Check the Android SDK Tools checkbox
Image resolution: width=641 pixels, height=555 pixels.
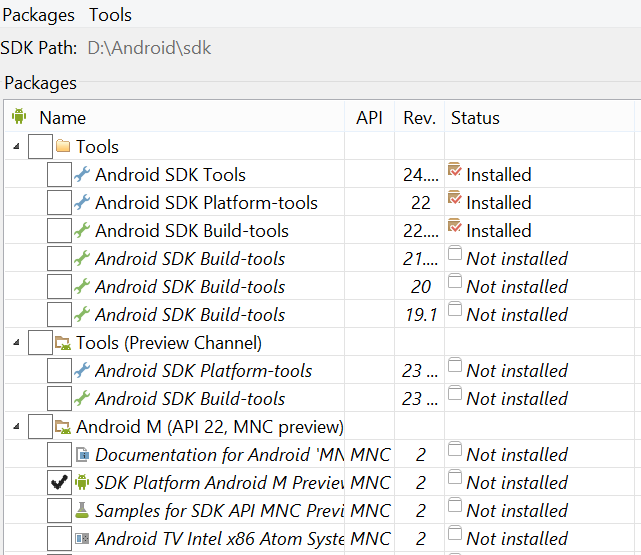coord(59,175)
